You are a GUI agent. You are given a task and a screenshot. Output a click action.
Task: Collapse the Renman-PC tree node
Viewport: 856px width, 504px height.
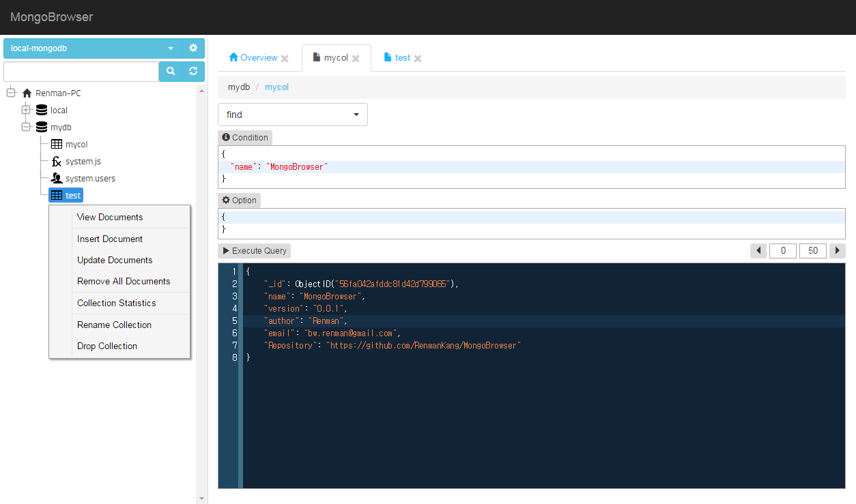click(x=11, y=93)
